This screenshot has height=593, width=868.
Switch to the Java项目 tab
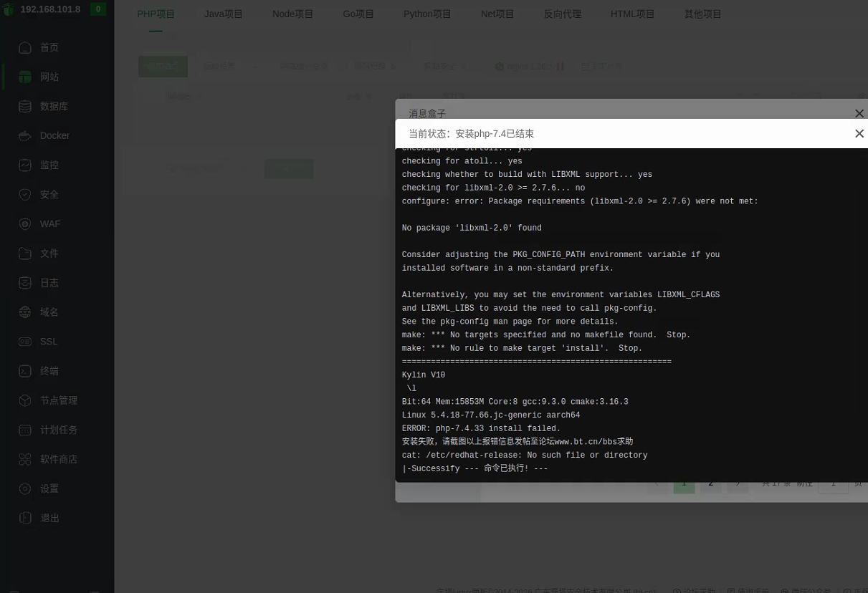click(x=224, y=14)
